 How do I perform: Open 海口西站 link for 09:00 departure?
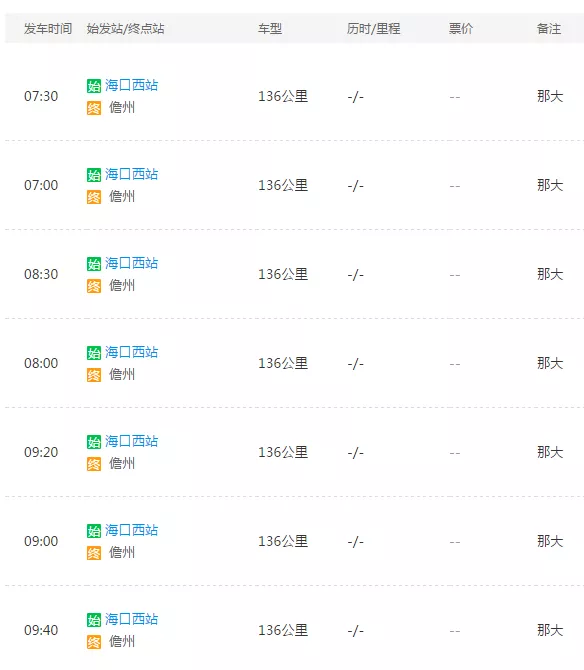(x=132, y=530)
